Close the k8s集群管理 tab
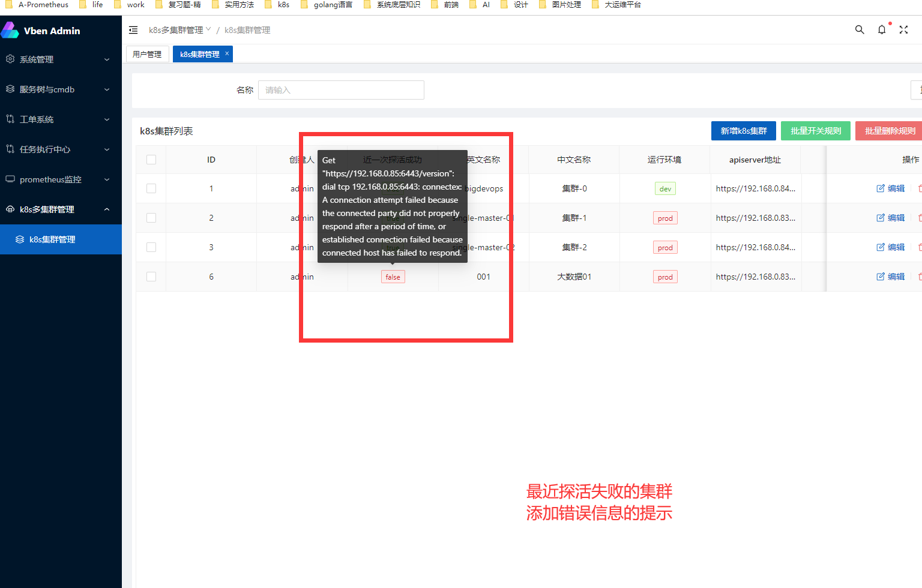 tap(227, 53)
